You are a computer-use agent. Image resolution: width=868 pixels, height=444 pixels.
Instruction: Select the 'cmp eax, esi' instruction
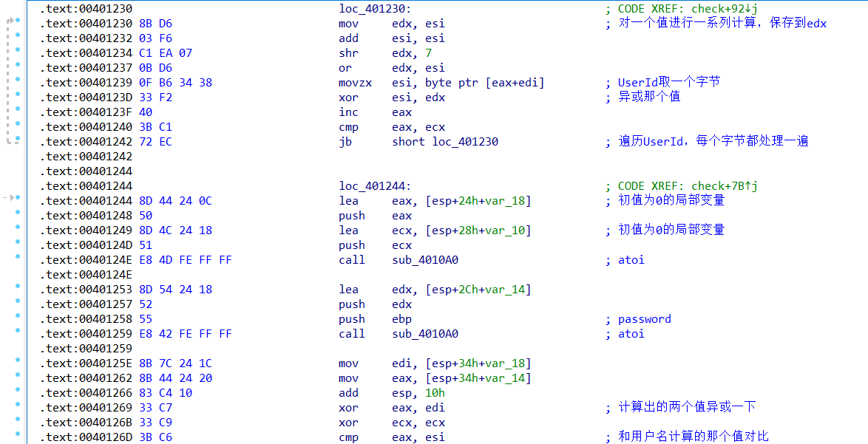391,437
